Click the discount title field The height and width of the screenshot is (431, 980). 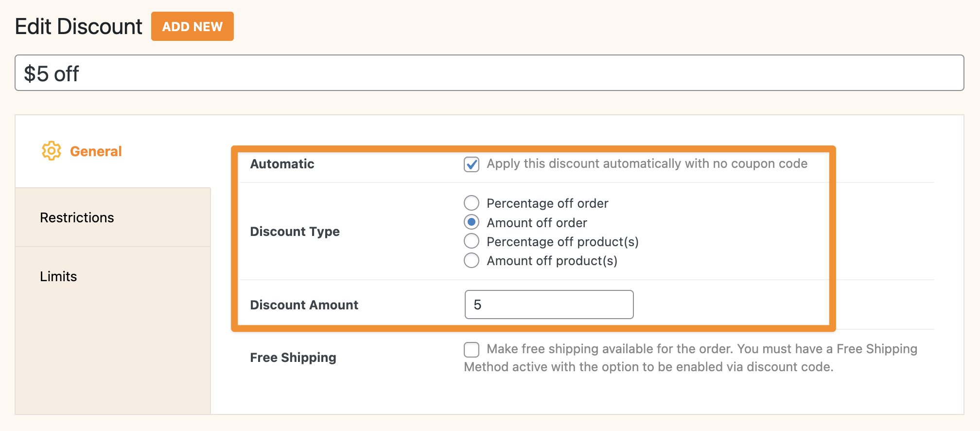tap(489, 73)
